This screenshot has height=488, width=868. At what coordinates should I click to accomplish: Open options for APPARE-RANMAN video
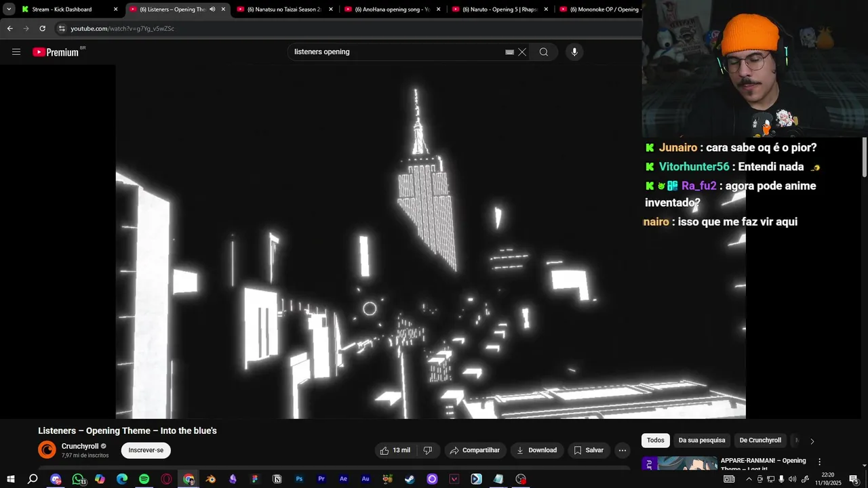(x=819, y=462)
